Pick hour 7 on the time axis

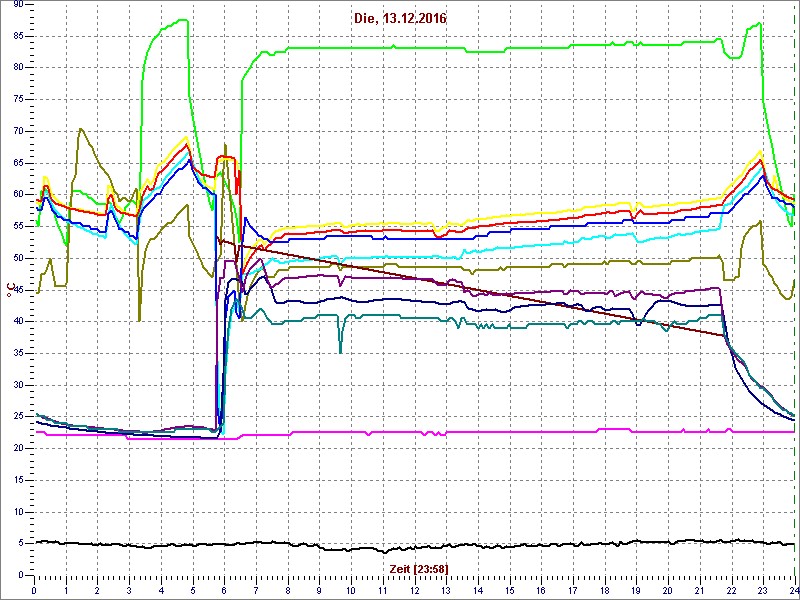tap(256, 588)
